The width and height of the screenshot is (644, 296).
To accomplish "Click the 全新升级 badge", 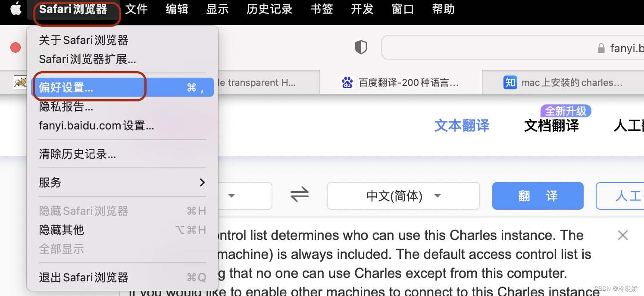I will (566, 111).
